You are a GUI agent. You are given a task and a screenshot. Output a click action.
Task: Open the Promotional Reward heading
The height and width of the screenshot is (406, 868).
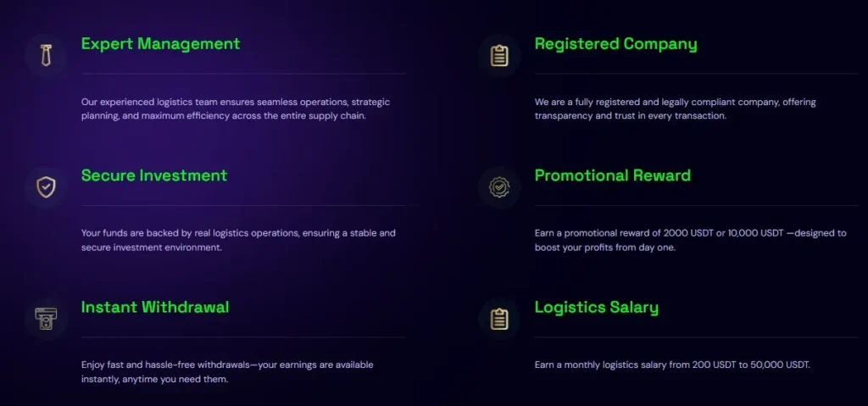click(612, 175)
